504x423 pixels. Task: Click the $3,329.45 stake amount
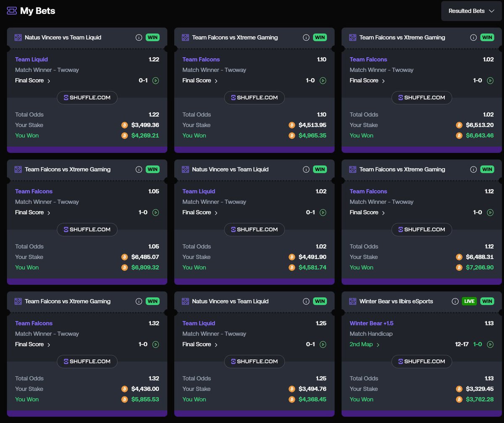480,389
